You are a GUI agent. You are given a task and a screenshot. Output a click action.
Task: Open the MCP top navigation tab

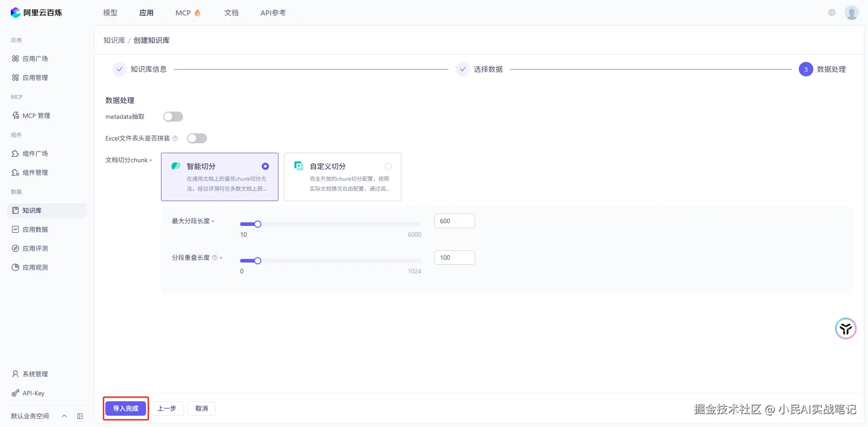[x=183, y=13]
